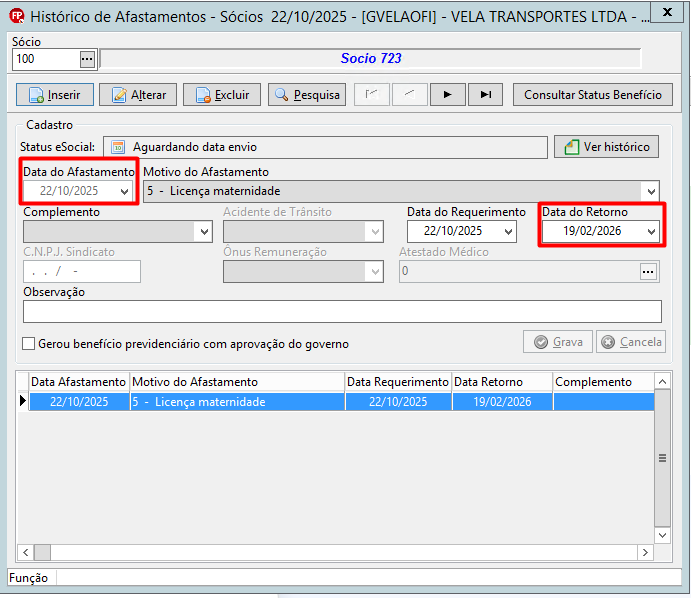This screenshot has height=598, width=691.
Task: Toggle Gerou benefício previdenciário checkbox
Action: (29, 344)
